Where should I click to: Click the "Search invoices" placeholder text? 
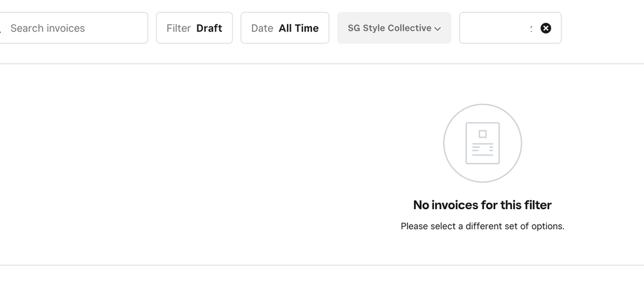[48, 28]
